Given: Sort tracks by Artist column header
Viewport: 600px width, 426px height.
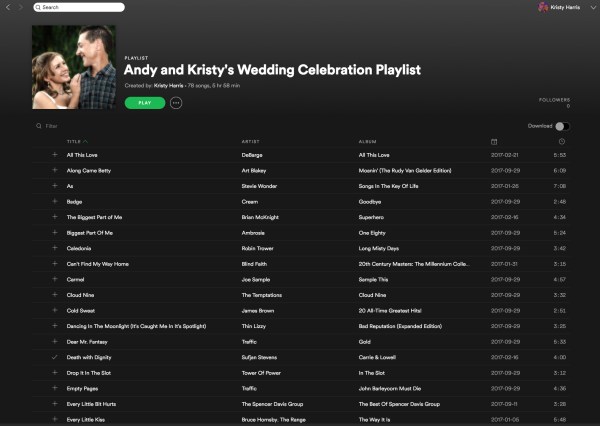Looking at the screenshot, I should point(251,141).
